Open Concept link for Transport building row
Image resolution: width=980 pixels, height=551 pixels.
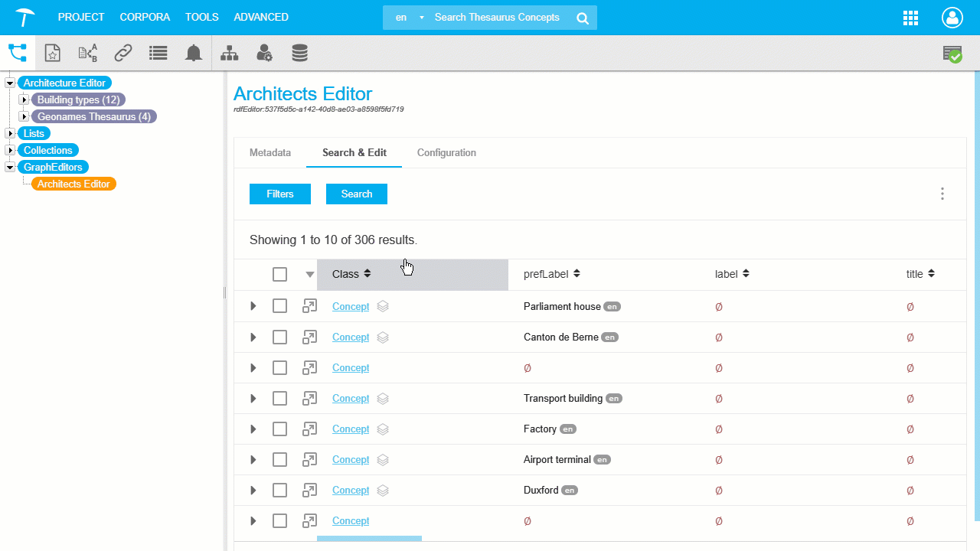351,398
